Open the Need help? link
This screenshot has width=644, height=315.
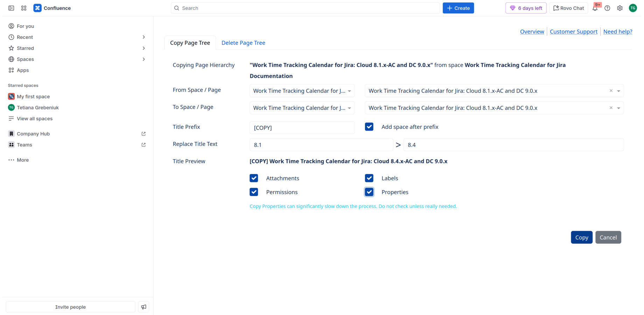[x=618, y=31]
